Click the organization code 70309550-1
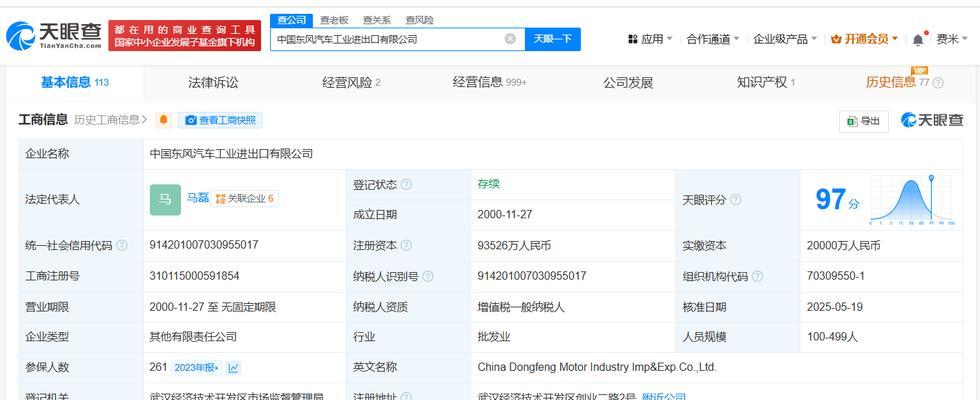The height and width of the screenshot is (400, 980). pyautogui.click(x=836, y=276)
